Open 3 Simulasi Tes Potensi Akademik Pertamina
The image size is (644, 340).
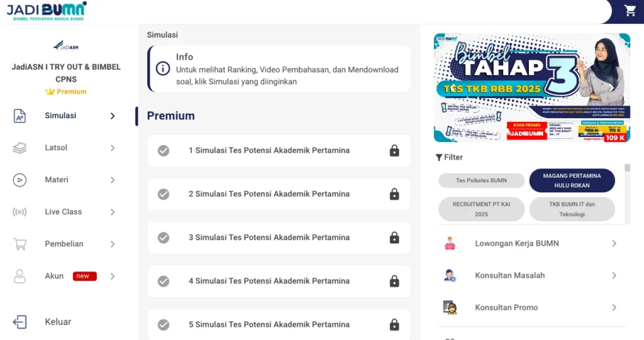point(279,238)
